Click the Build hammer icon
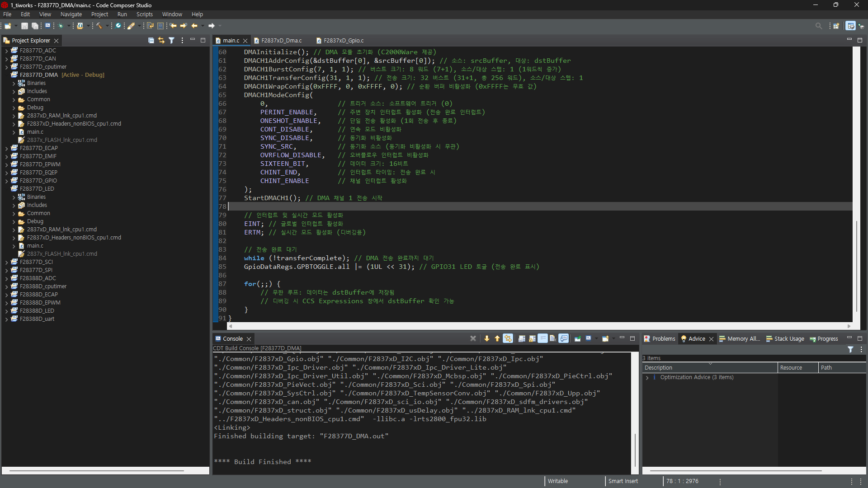Screen dimensions: 868x488 [x=99, y=26]
